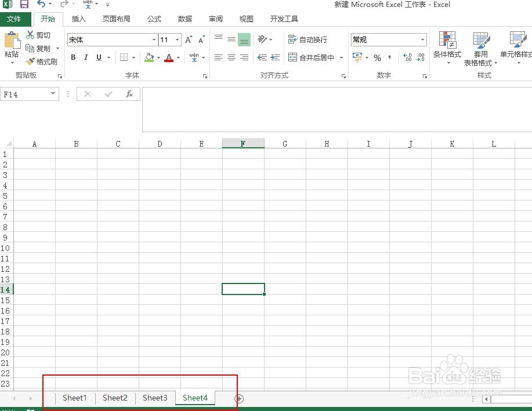Apply percent style formatting
The image size is (532, 411).
point(377,57)
